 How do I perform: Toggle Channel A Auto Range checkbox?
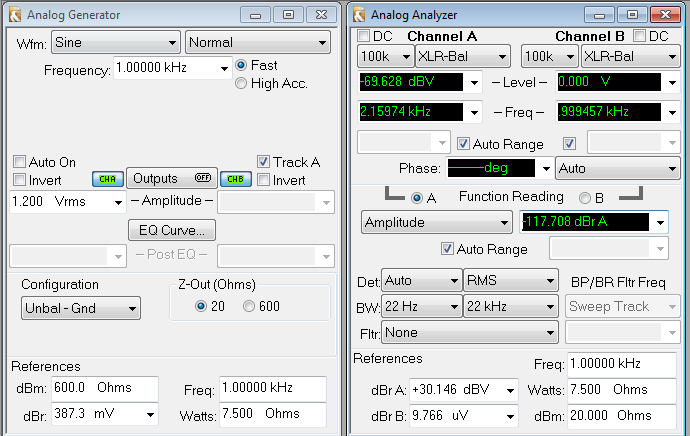coord(462,143)
